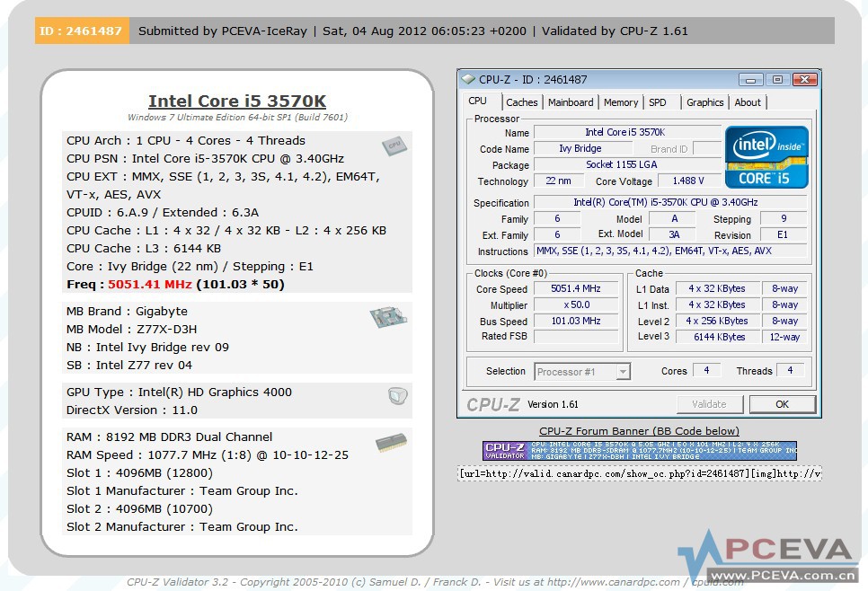Minimize the CPU-Z window
Image resolution: width=868 pixels, height=591 pixels.
point(750,80)
